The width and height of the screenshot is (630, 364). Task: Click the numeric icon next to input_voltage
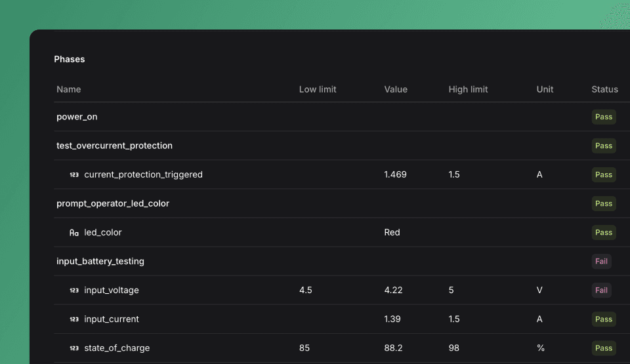(x=74, y=291)
